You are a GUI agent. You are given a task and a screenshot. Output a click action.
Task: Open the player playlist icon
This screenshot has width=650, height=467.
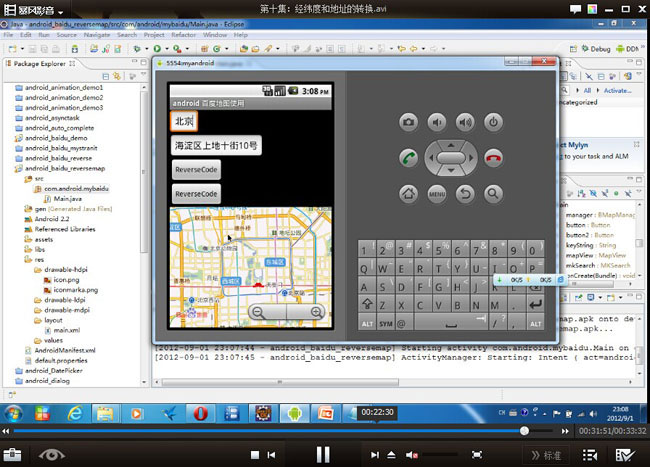click(x=590, y=455)
